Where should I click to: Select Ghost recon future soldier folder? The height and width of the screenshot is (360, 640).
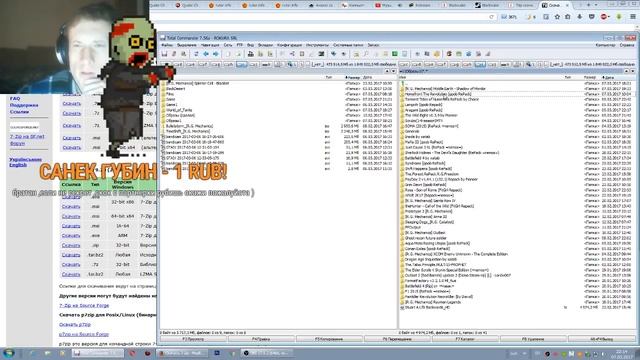[x=426, y=238]
